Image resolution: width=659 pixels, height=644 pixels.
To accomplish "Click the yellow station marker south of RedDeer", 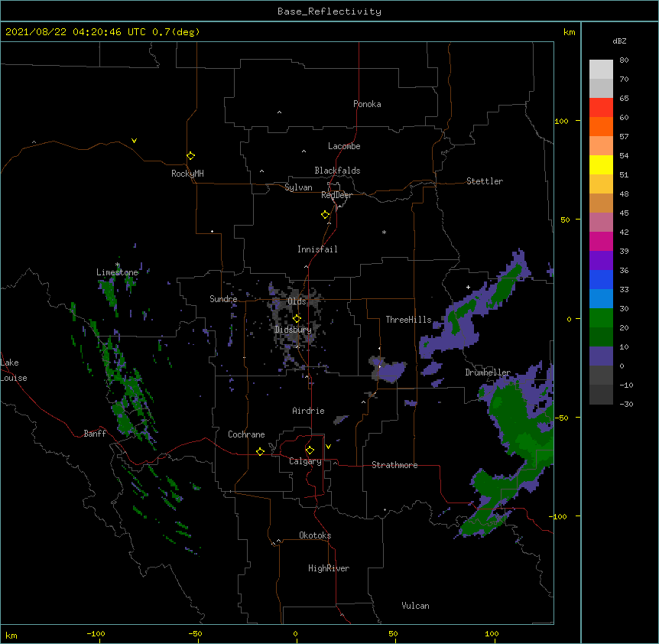I will click(x=325, y=215).
